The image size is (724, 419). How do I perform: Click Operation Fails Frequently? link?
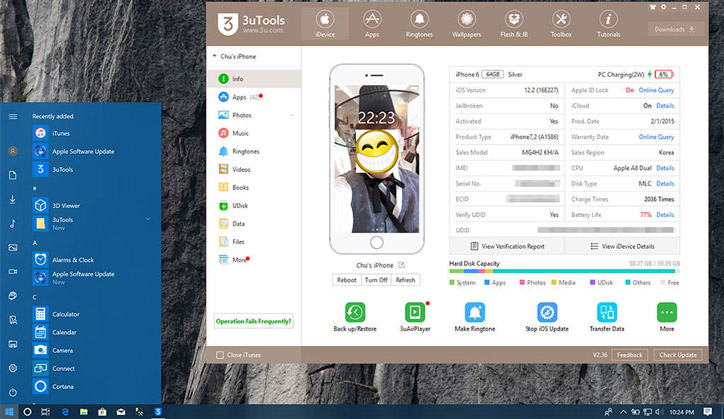click(x=253, y=321)
